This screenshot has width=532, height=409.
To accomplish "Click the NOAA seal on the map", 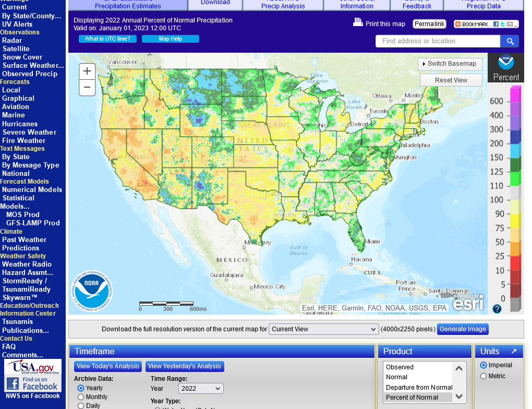I will click(x=92, y=291).
